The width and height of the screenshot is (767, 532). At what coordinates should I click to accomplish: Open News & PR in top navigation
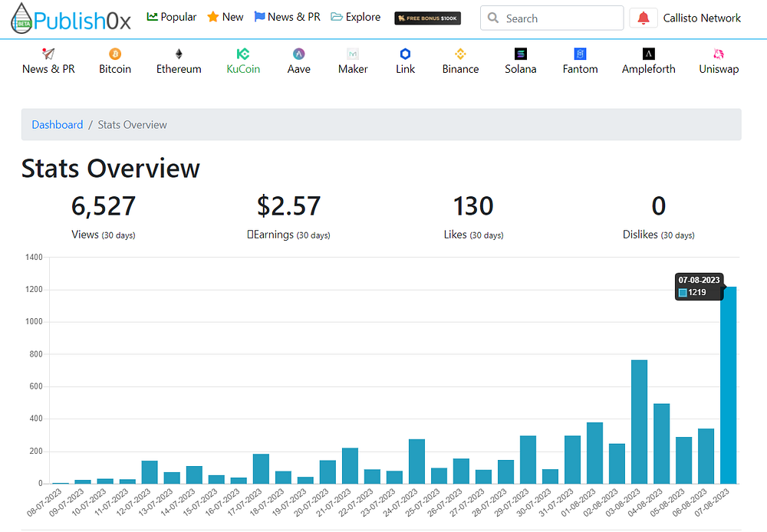pyautogui.click(x=287, y=17)
